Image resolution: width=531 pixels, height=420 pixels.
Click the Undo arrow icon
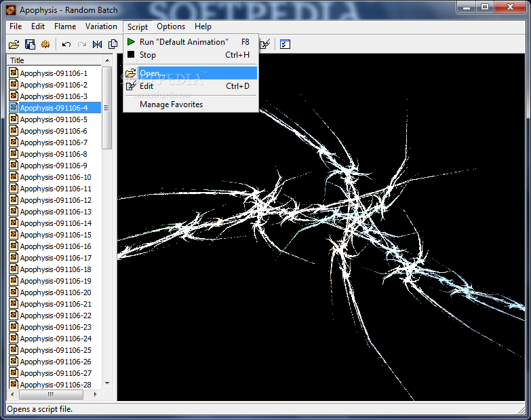coord(66,44)
